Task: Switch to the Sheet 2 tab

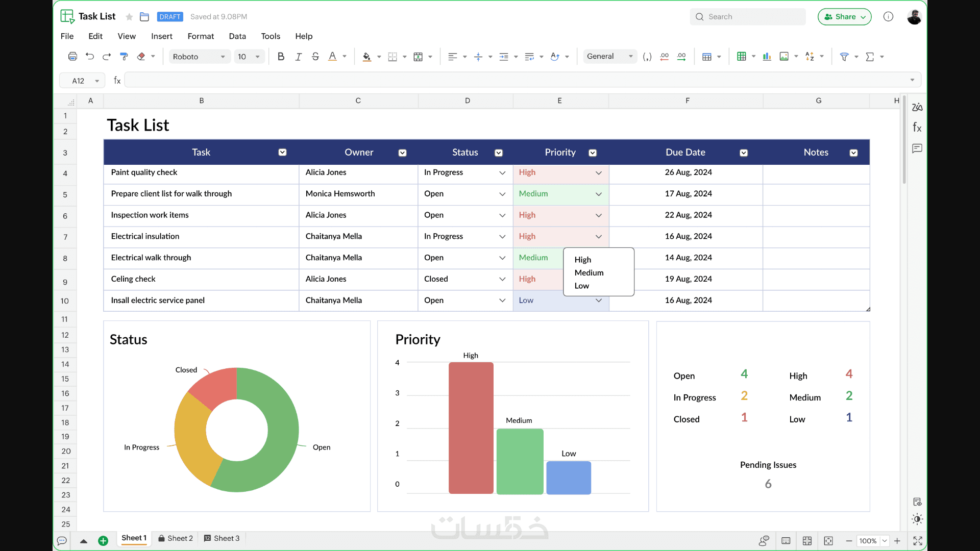Action: [176, 538]
